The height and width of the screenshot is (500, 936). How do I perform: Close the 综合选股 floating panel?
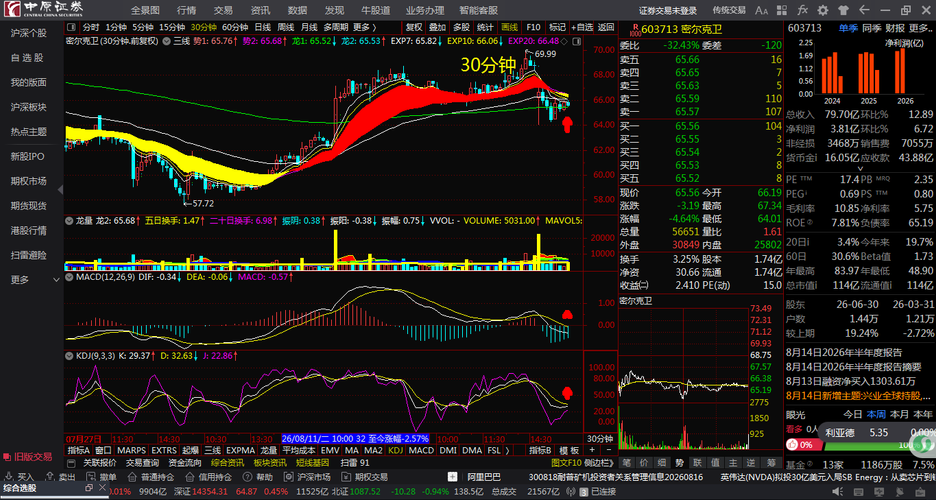[x=102, y=487]
